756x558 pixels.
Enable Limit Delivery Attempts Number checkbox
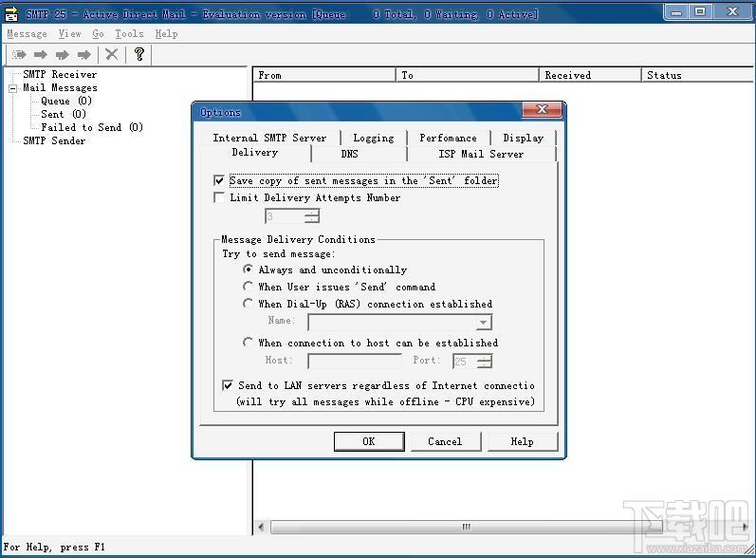pos(219,197)
